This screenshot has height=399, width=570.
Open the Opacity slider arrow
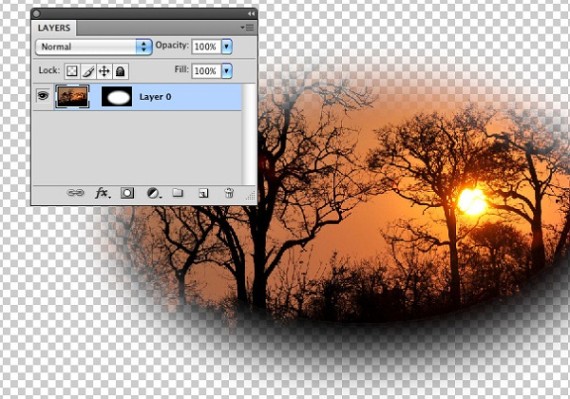[x=226, y=47]
